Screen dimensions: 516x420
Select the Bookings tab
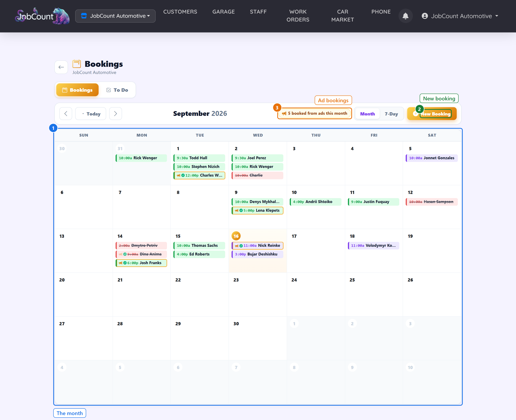(77, 90)
